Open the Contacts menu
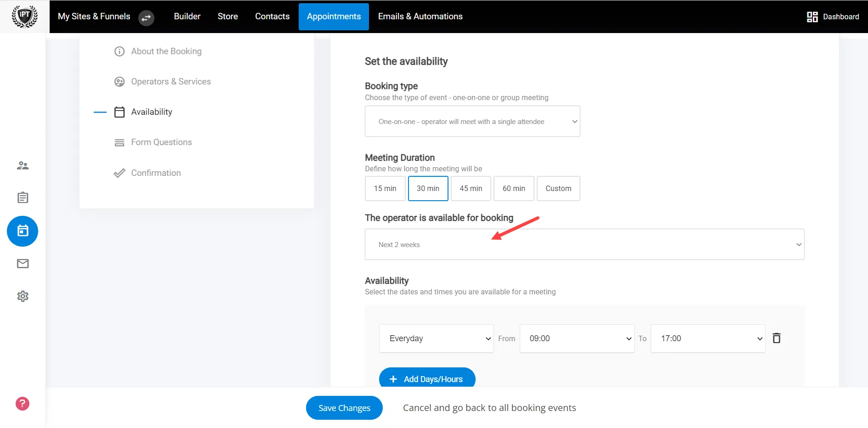This screenshot has height=428, width=868. [272, 17]
